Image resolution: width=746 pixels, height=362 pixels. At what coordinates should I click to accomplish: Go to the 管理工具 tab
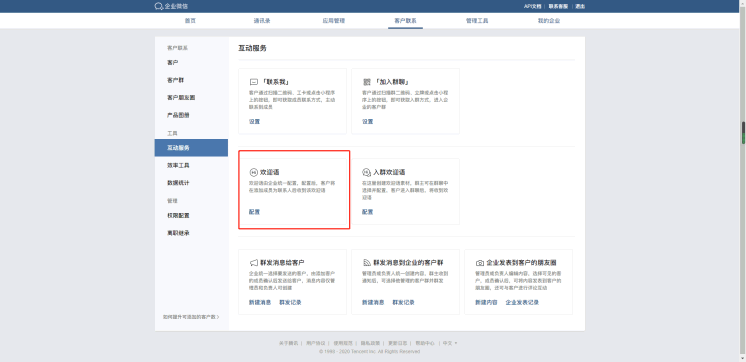[477, 21]
